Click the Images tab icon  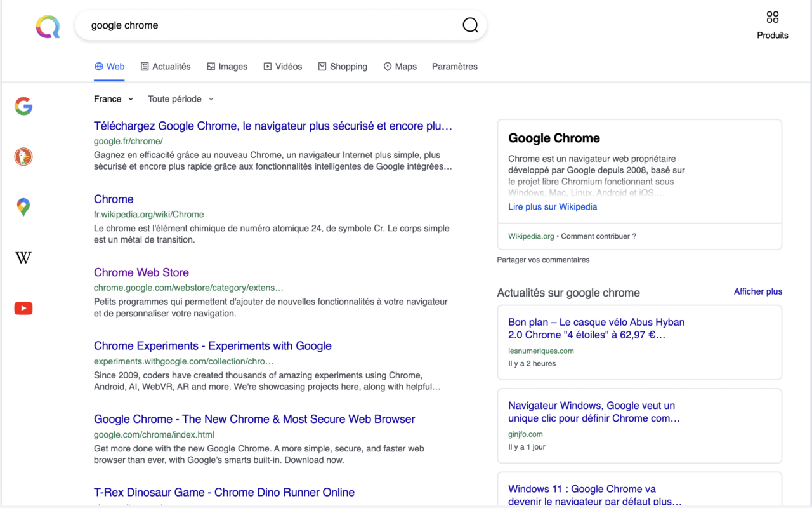click(211, 67)
